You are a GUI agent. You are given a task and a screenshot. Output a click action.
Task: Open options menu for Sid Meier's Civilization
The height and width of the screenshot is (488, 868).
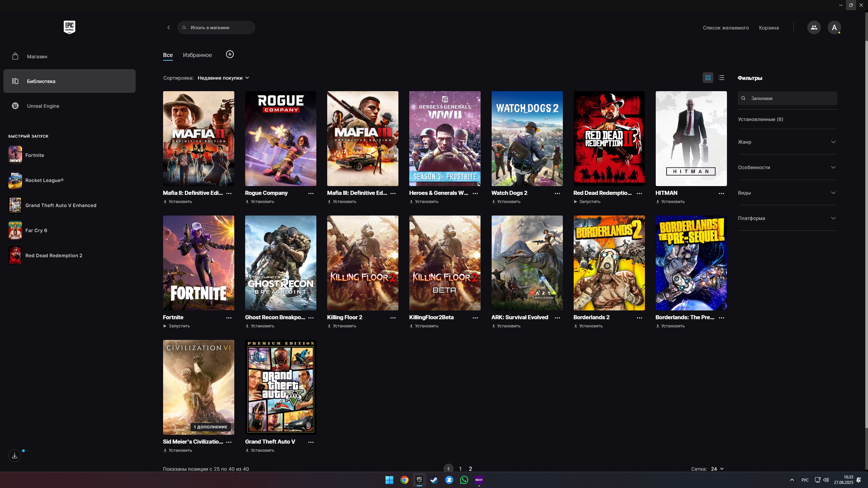[229, 442]
